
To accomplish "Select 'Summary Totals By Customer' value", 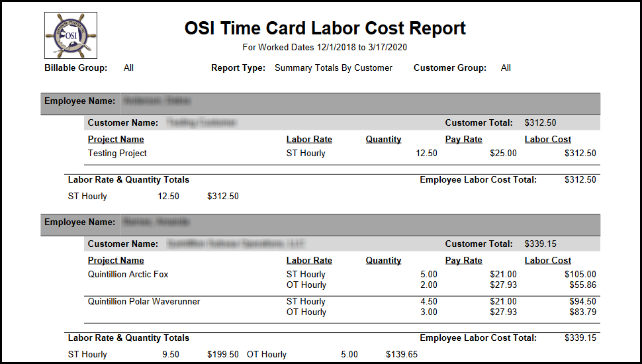I will 334,68.
